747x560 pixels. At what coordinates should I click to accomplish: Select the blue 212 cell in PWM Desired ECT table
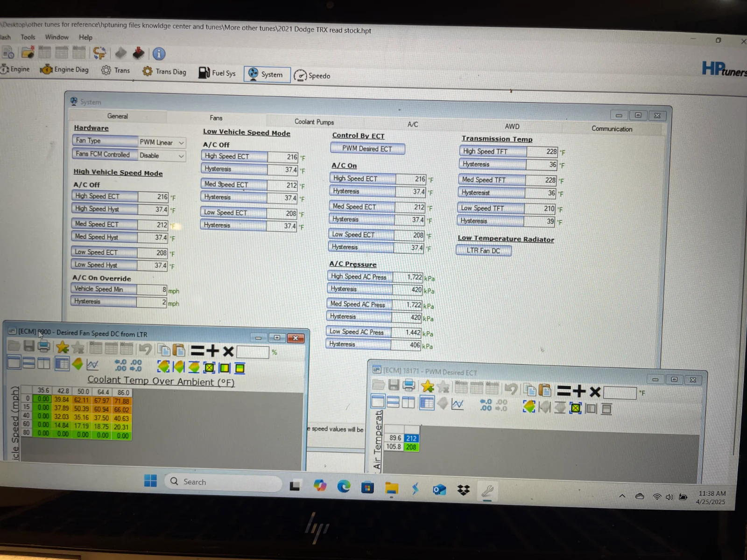coord(411,438)
